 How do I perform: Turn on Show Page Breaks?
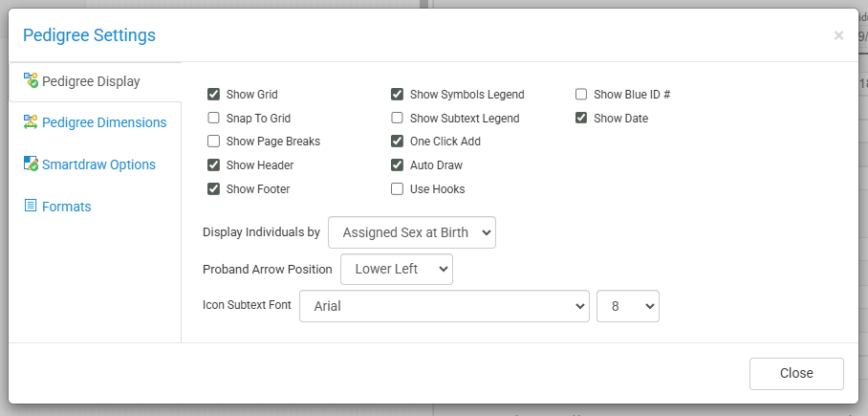pos(214,142)
